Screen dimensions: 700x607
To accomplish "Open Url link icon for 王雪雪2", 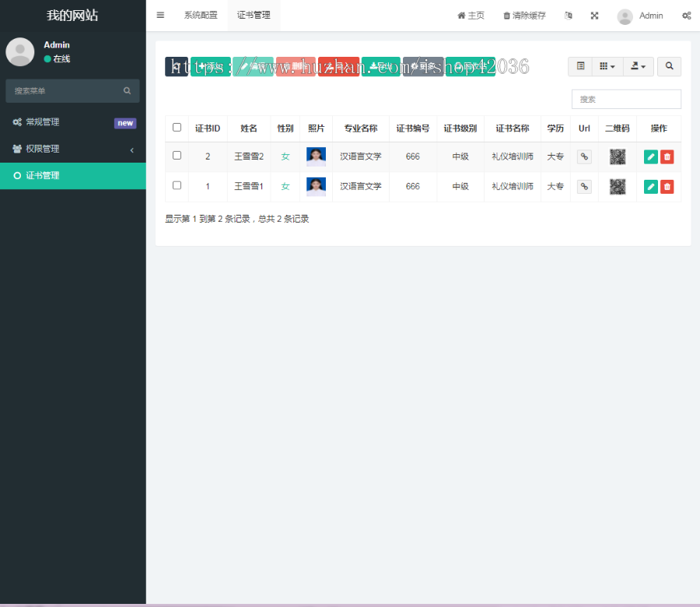I will pyautogui.click(x=584, y=156).
